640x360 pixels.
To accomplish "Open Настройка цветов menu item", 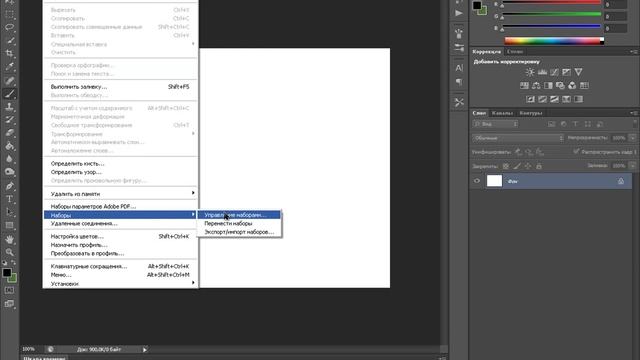I will pyautogui.click(x=120, y=236).
